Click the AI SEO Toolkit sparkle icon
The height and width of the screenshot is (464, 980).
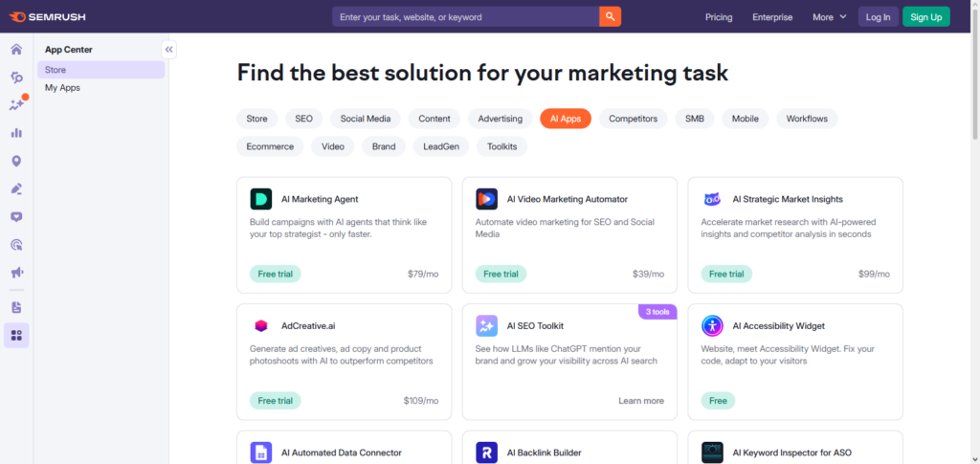(486, 326)
